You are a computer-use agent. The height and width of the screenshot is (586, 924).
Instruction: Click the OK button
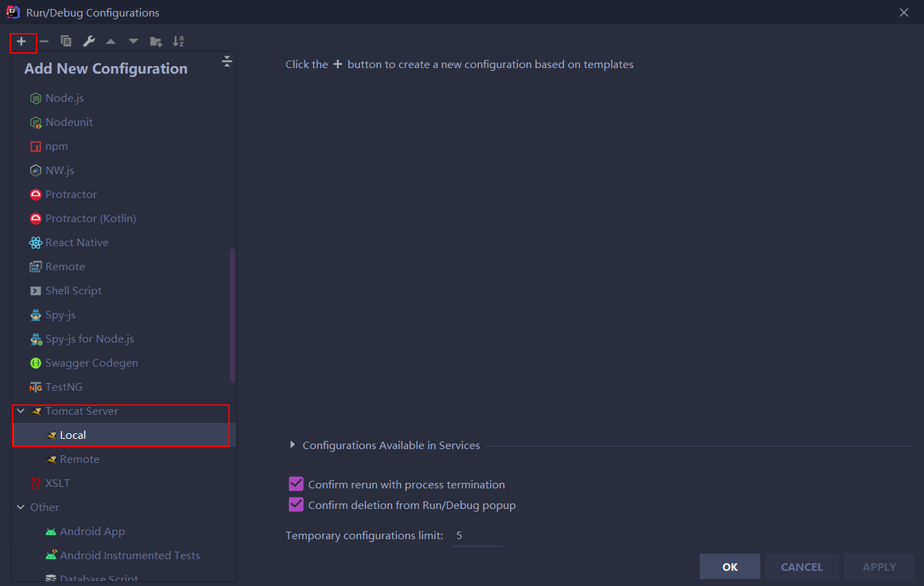click(x=730, y=567)
